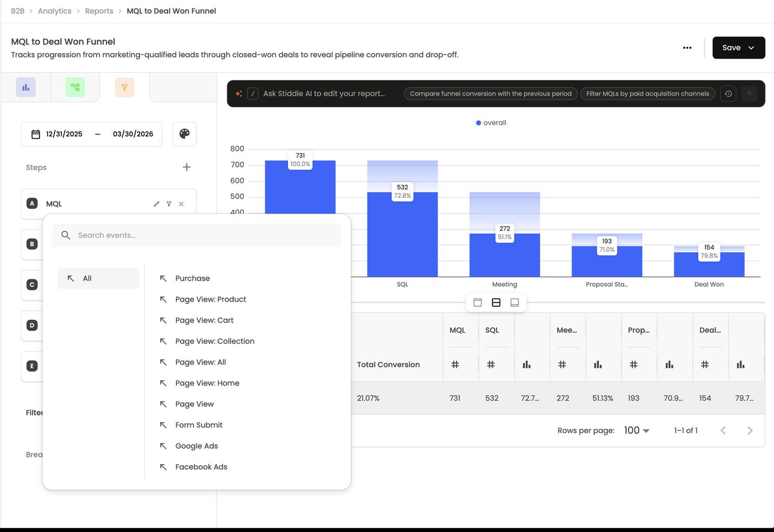
Task: Click the Deal Won conversion bar chart icon
Action: (x=741, y=365)
